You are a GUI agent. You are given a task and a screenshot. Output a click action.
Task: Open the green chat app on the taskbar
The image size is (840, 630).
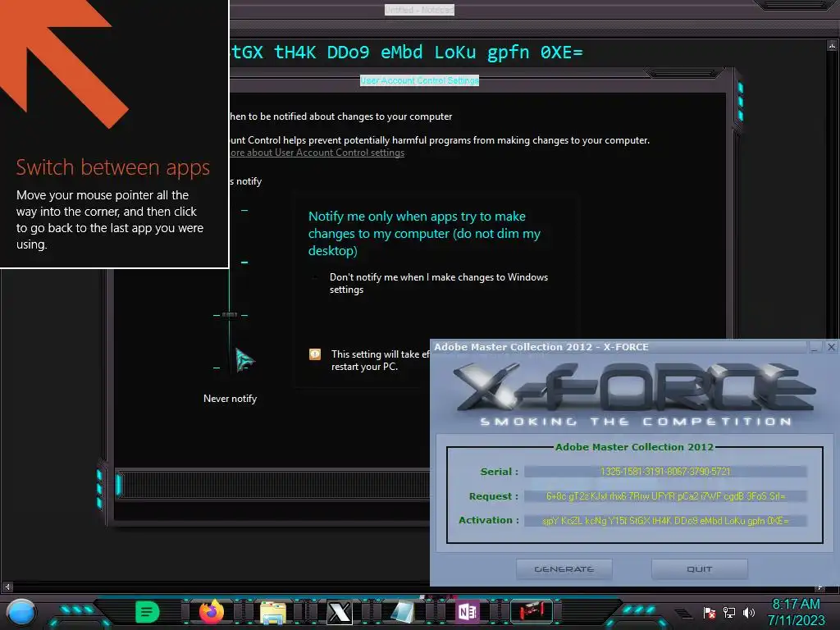point(148,612)
